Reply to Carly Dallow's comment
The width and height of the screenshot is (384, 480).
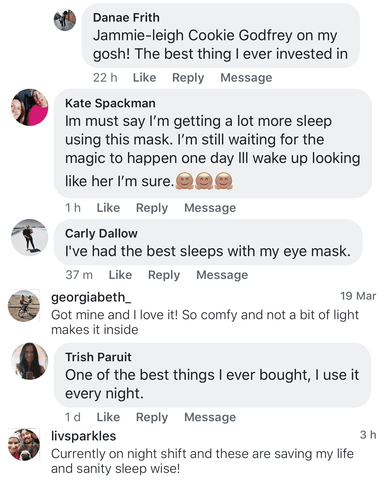tap(164, 275)
